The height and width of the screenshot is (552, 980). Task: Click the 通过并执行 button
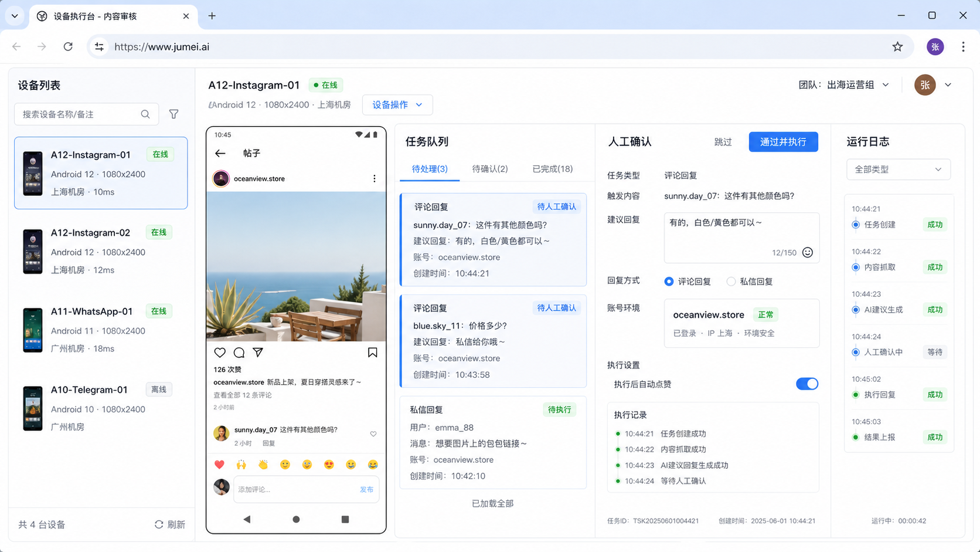(783, 142)
